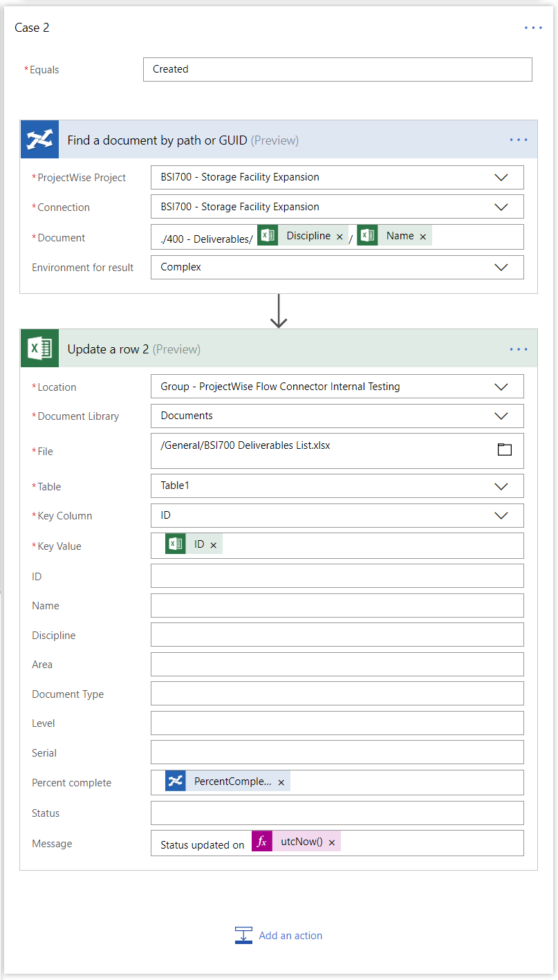This screenshot has height=980, width=558.
Task: Remove the PercentComplete token
Action: click(281, 783)
